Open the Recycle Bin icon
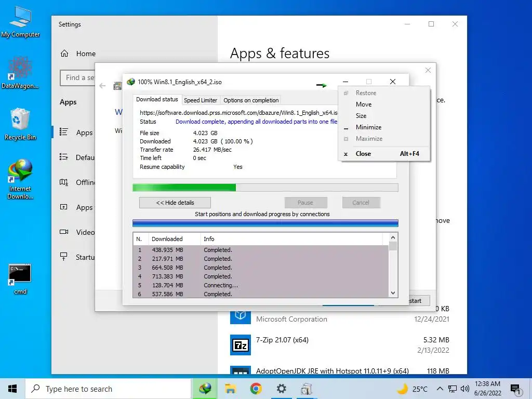 (x=20, y=124)
